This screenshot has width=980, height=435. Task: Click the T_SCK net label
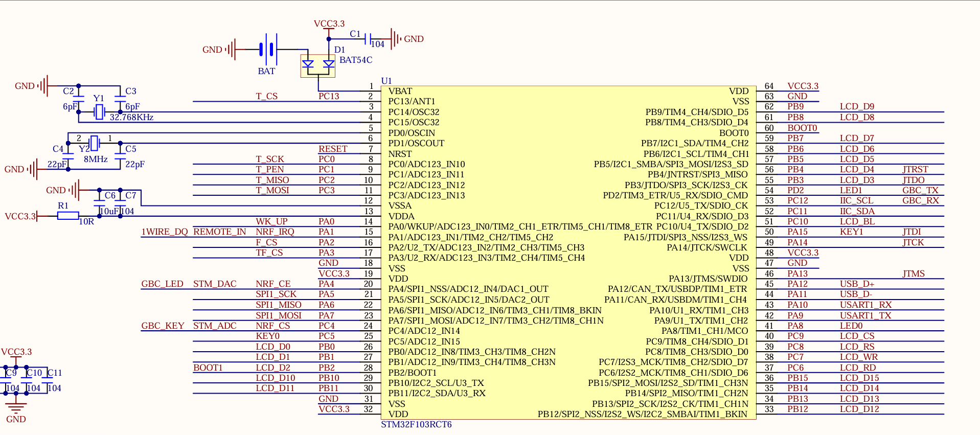click(x=270, y=159)
